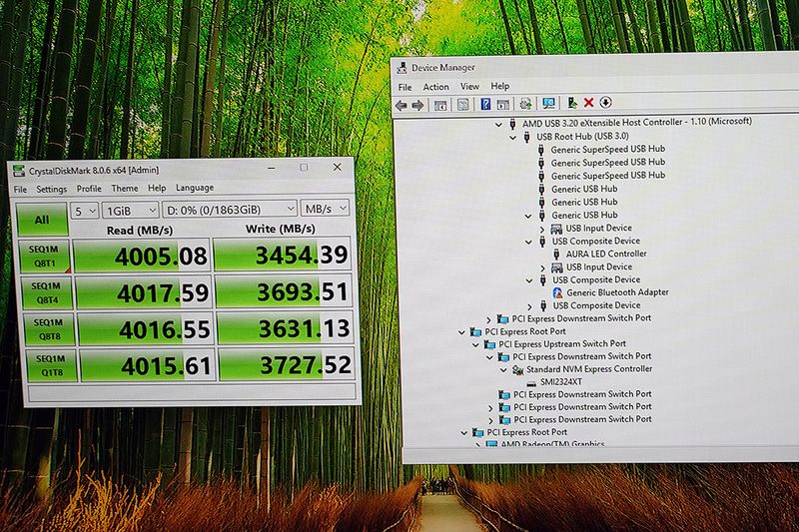This screenshot has height=532, width=799.
Task: Click the CrystalDiskMark title bar app icon
Action: (19, 171)
